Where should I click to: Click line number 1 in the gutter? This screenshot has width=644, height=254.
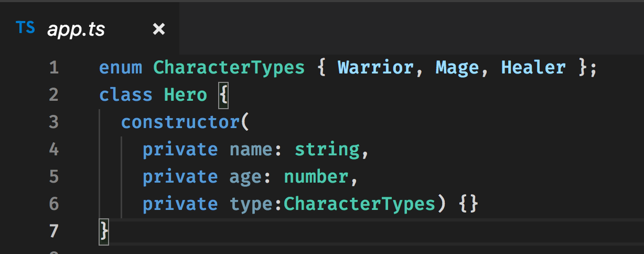[53, 68]
